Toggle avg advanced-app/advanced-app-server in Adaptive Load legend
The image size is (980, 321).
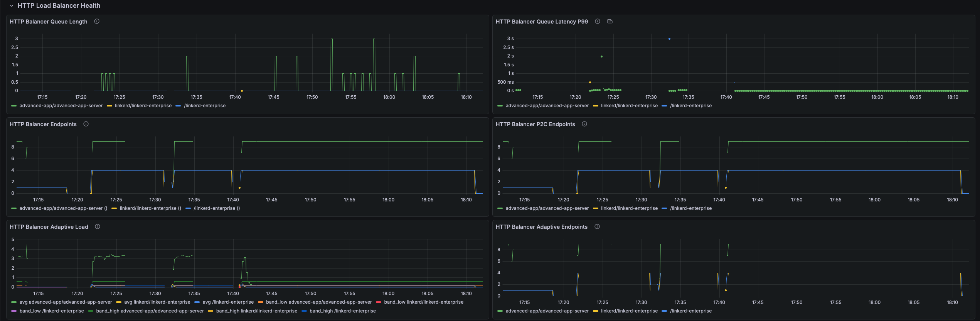[66, 302]
